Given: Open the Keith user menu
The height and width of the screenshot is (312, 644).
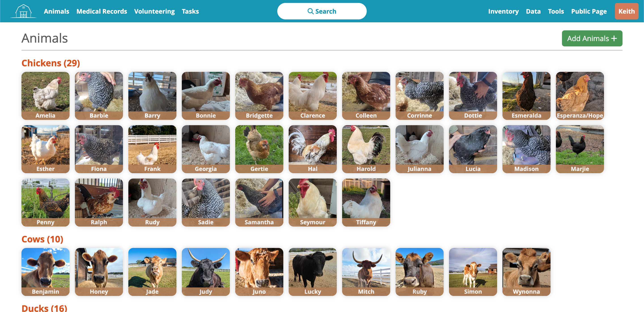Looking at the screenshot, I should (x=626, y=11).
